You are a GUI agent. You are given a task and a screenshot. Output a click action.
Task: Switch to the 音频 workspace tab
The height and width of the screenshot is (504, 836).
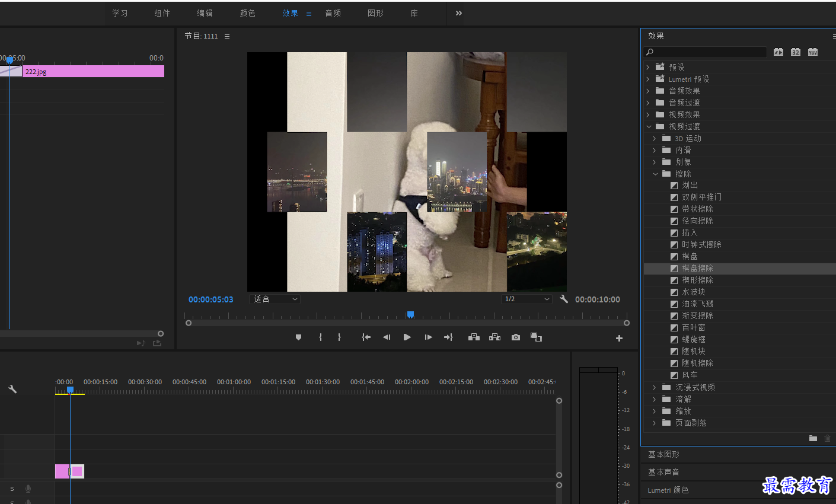(x=333, y=13)
